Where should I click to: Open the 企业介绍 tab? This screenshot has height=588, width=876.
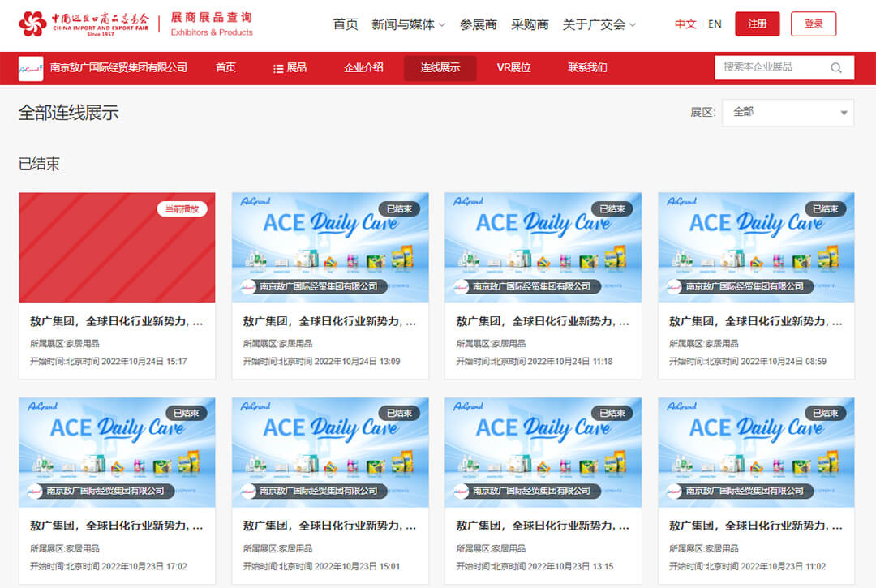tap(363, 67)
